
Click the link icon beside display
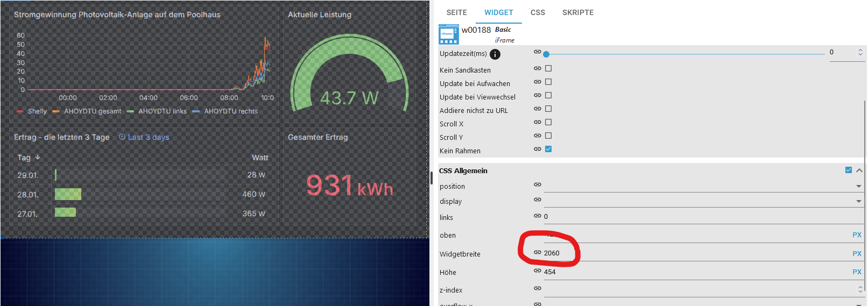pos(538,200)
